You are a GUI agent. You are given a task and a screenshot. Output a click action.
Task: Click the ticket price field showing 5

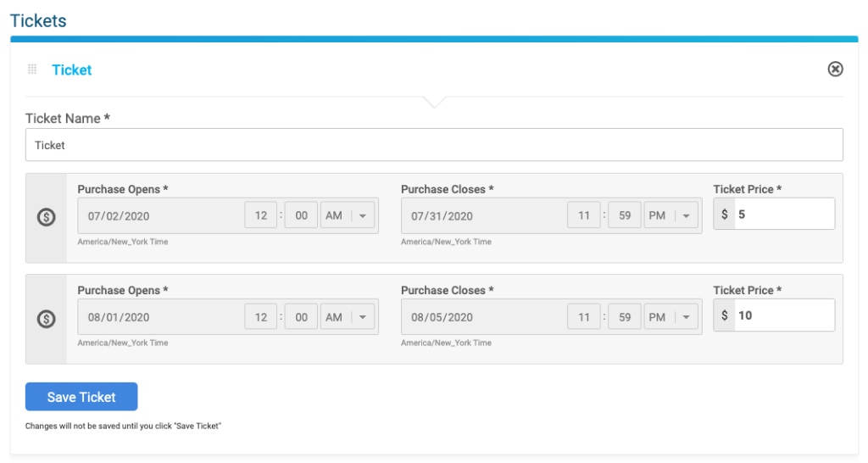[784, 214]
